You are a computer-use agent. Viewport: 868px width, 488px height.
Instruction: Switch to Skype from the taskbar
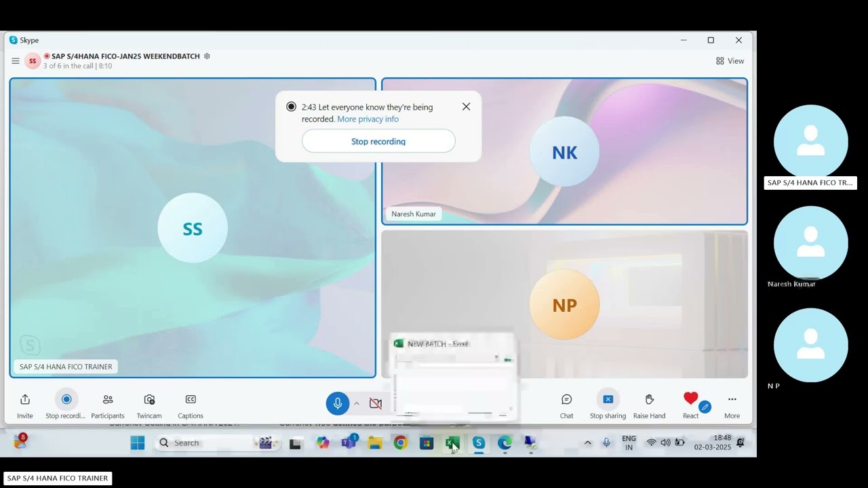pyautogui.click(x=479, y=443)
